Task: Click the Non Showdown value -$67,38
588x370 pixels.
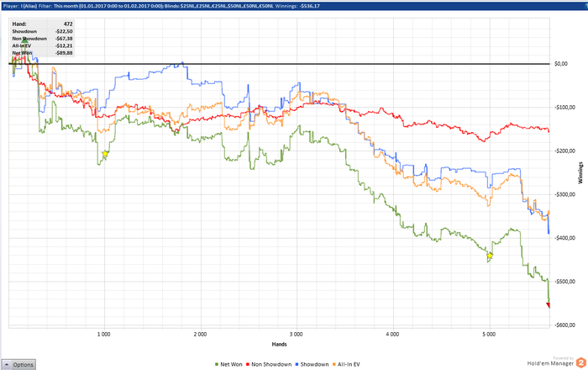Action: coord(64,39)
